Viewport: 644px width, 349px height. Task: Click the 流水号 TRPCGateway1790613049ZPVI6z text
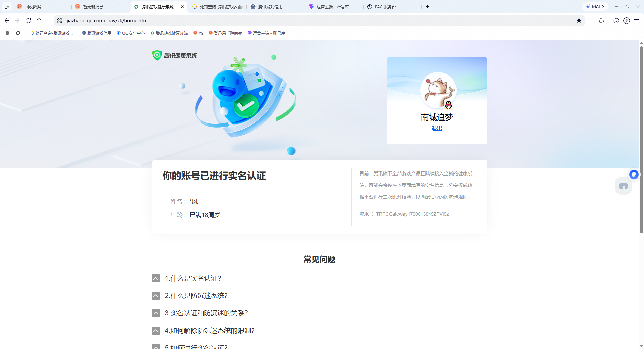point(404,214)
